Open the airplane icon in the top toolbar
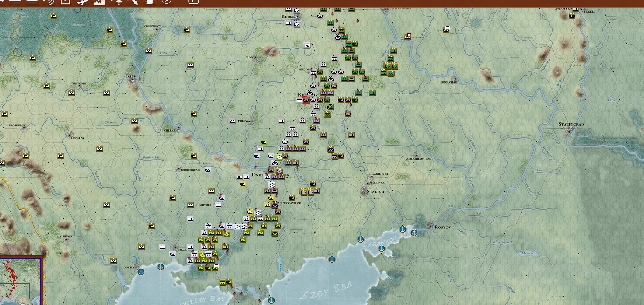The width and height of the screenshot is (644, 305). (83, 2)
